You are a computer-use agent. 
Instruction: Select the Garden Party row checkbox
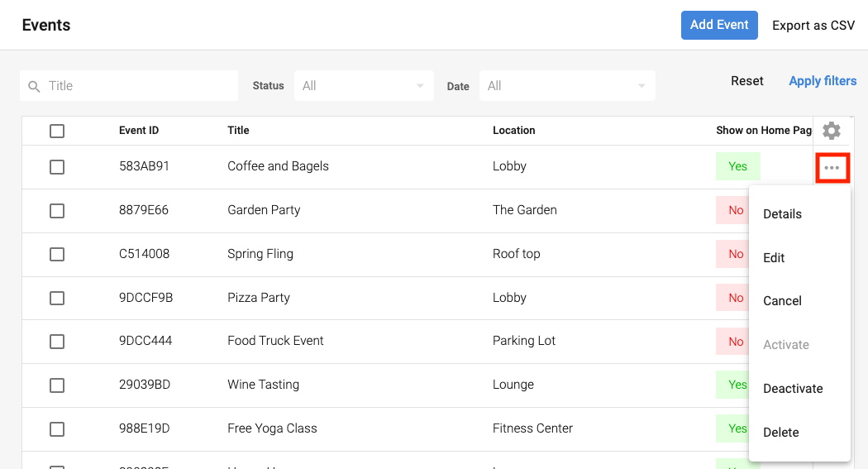coord(57,211)
